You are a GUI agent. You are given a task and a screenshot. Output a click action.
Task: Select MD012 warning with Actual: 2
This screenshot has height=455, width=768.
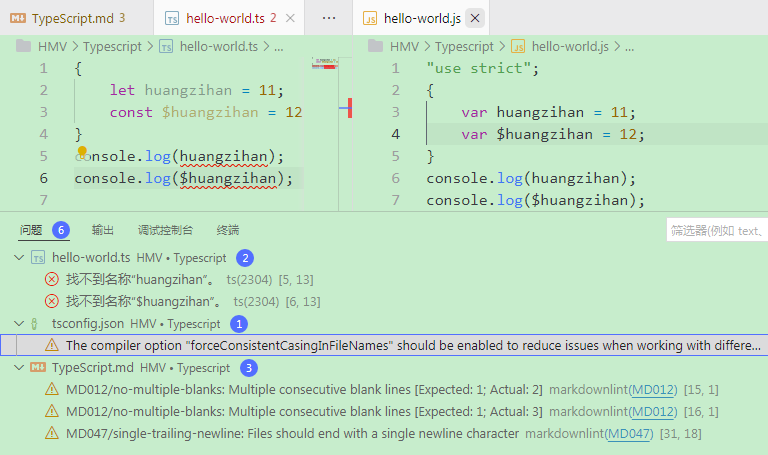click(x=384, y=389)
